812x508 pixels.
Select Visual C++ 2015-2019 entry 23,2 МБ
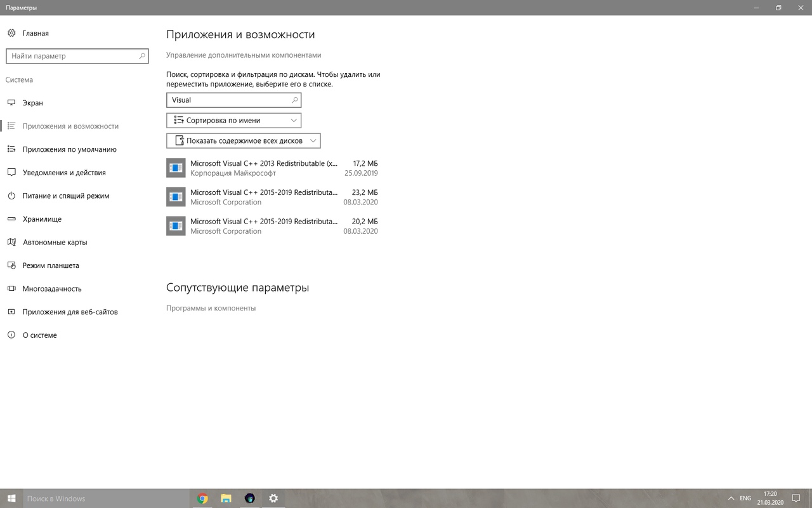tap(272, 197)
